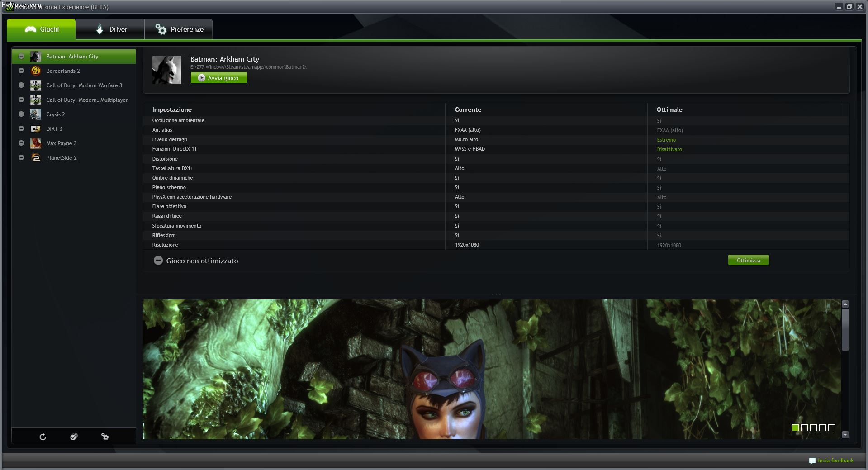
Task: Click the scan/check icon at sidebar bottom
Action: point(74,437)
